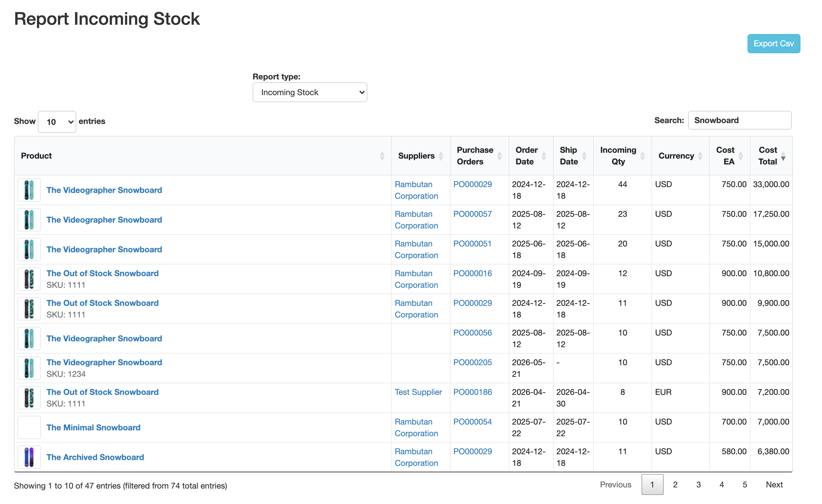Viewport: 822px width, 504px height.
Task: Open Out of Stock Snowboard link in PO000016 row
Action: point(102,274)
